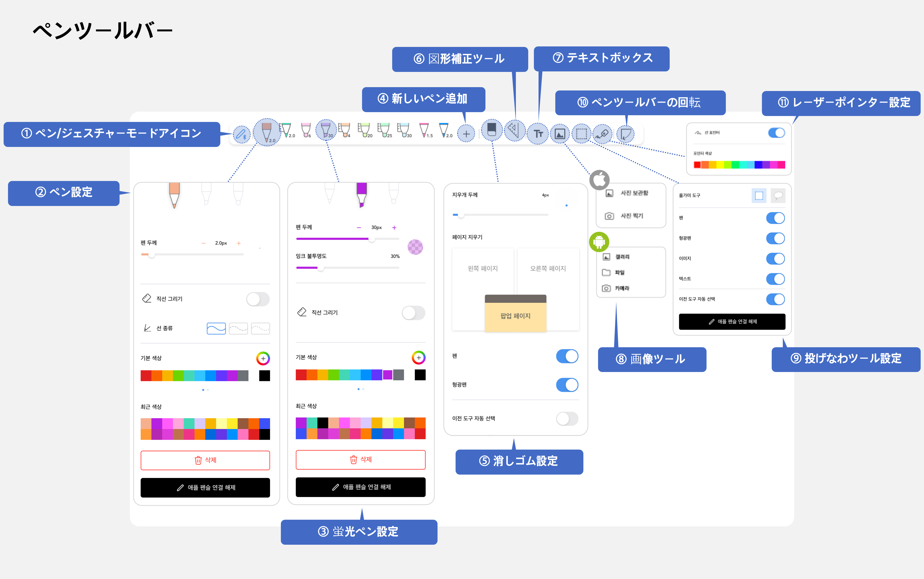Adjust the 지우개 두께 eraser thickness slider
Viewport: 924px width, 579px height.
(x=500, y=215)
